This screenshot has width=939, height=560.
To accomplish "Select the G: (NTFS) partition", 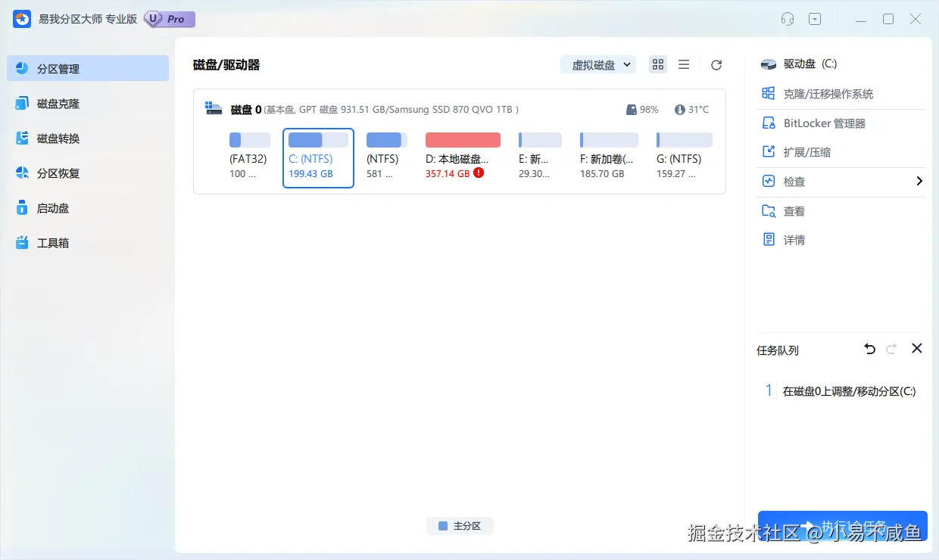I will point(684,157).
